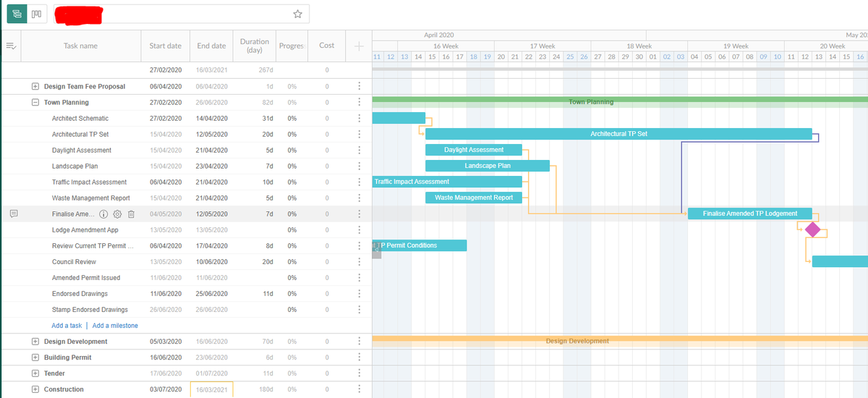Click Council Review end date 10/06/2020
This screenshot has width=868, height=398.
point(211,261)
